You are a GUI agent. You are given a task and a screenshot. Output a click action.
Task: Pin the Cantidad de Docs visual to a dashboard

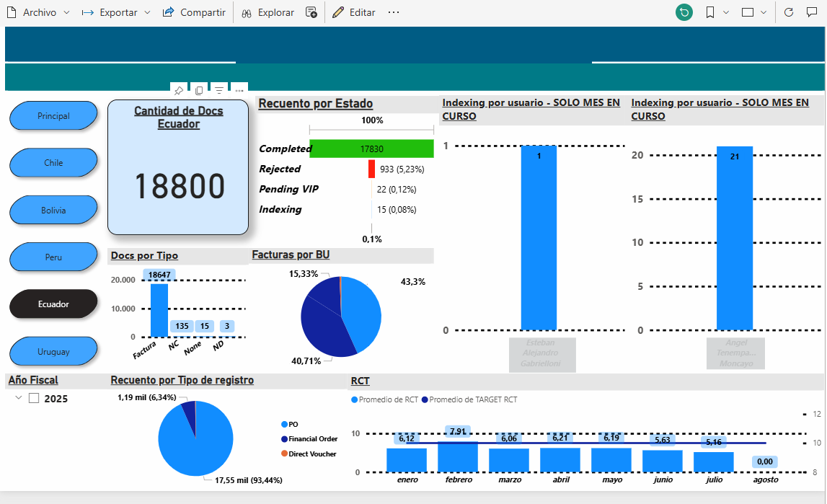(x=178, y=90)
